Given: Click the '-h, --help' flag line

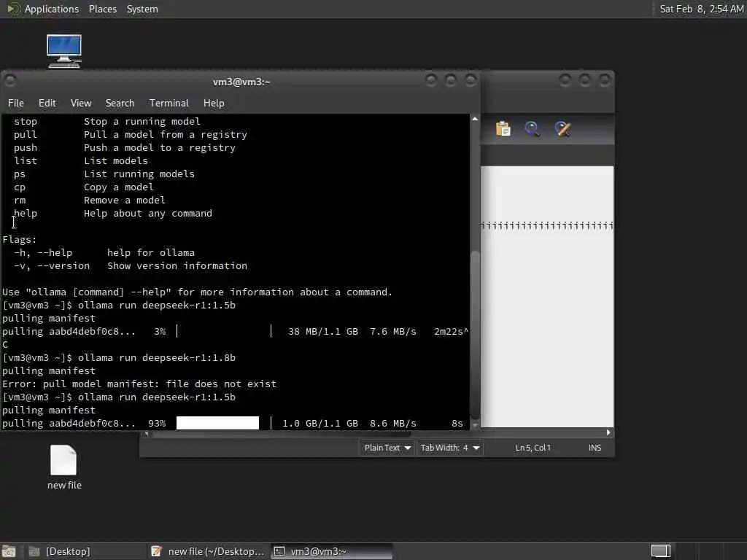Looking at the screenshot, I should (x=104, y=253).
